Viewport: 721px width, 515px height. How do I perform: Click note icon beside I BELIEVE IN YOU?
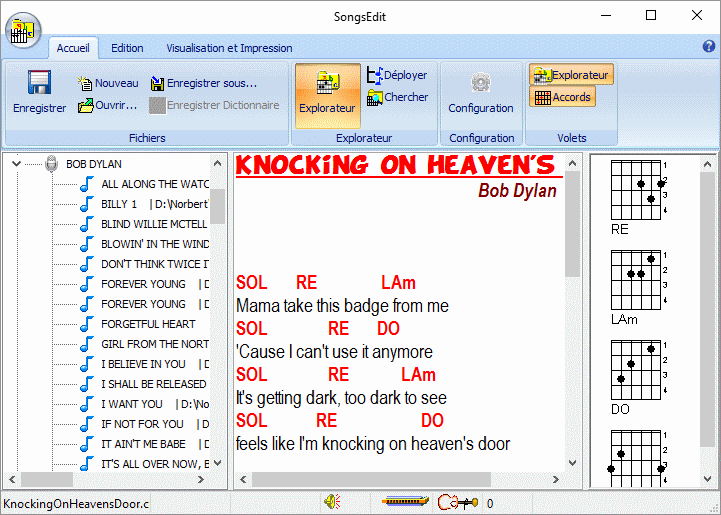point(86,364)
